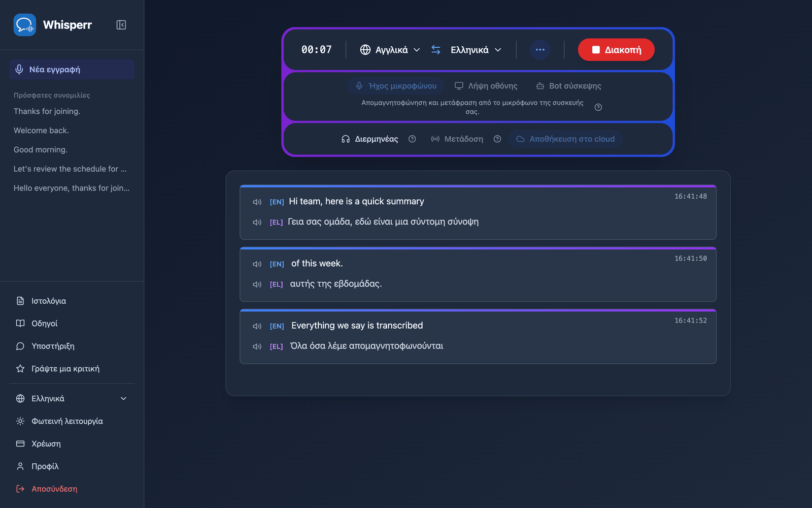Viewport: 812px width, 508px height.
Task: Play audio for 'Everything we say is transcribed'
Action: pyautogui.click(x=257, y=326)
